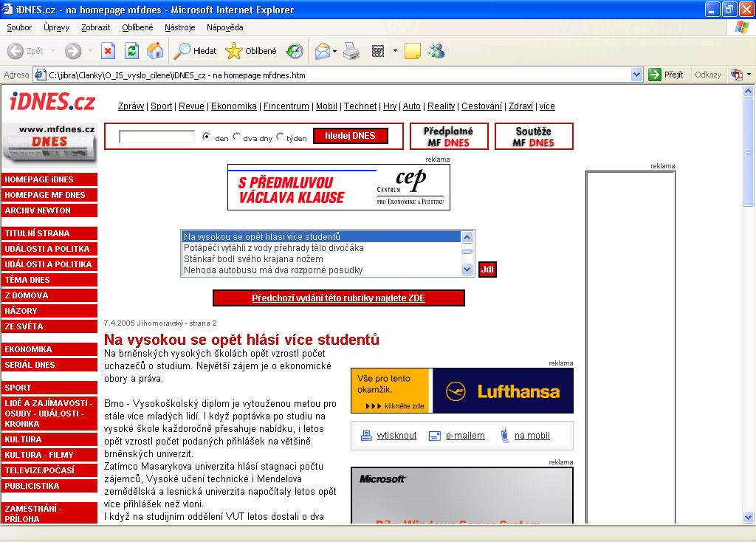Screen dimensions: 756x542
Task: Open the Sport link in top navigation
Action: tap(161, 106)
